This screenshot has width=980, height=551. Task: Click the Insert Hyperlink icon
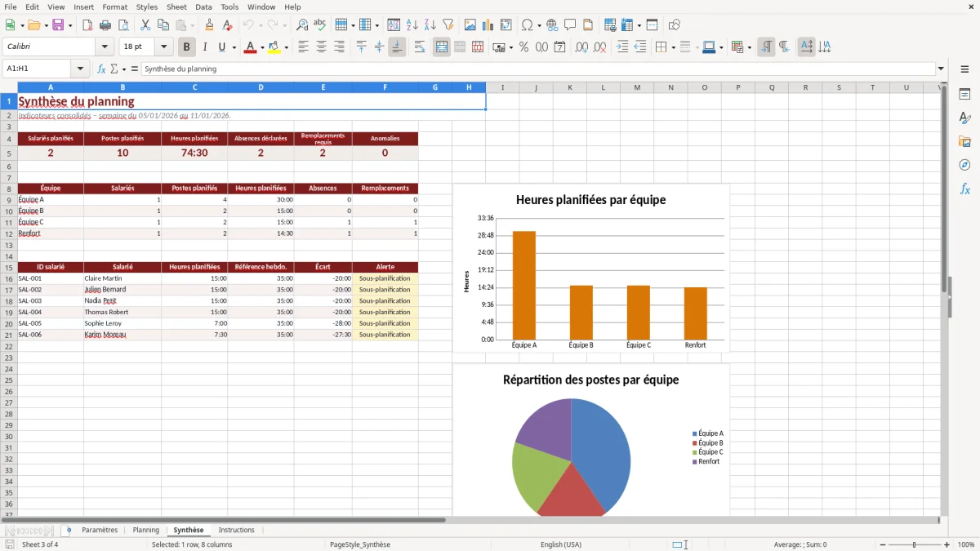pos(552,25)
